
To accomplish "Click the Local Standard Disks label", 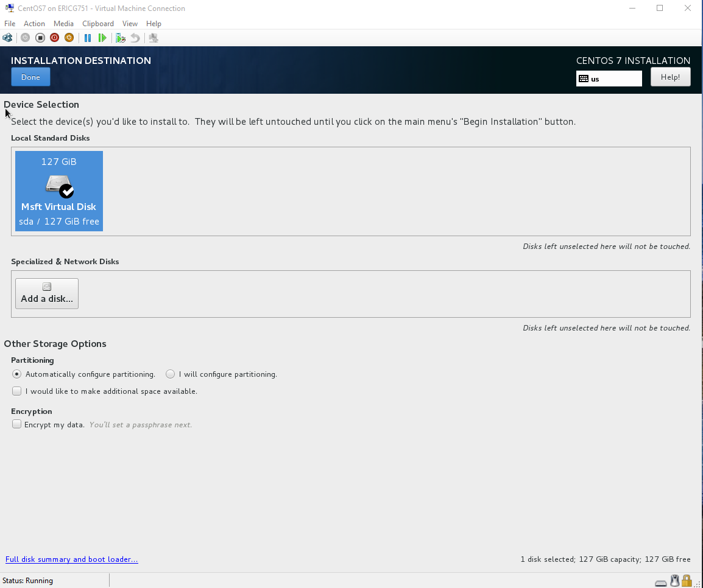I will 50,138.
